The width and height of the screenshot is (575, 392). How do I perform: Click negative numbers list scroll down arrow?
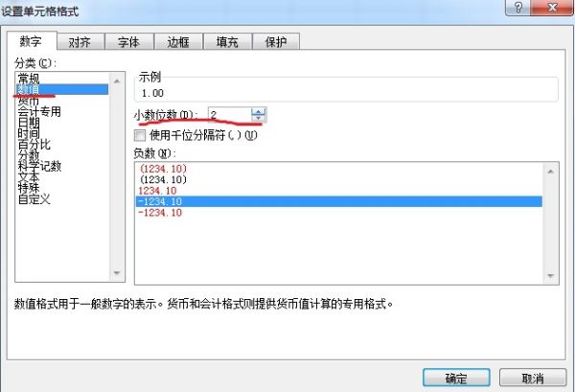[x=550, y=276]
